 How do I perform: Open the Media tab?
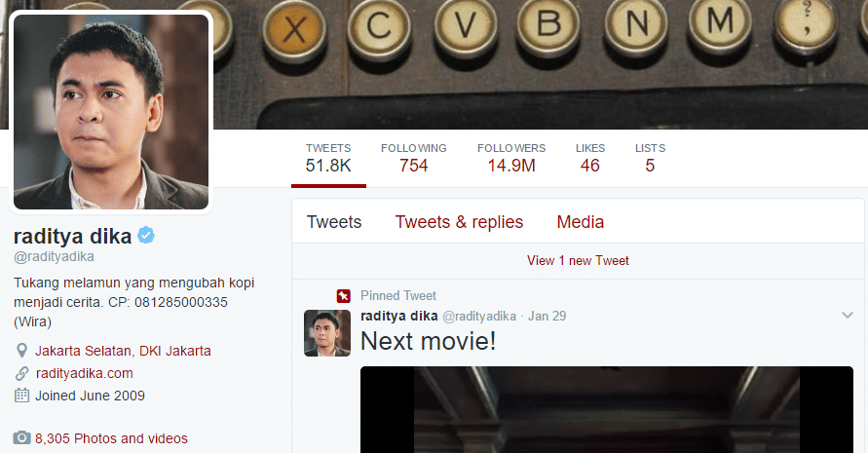click(580, 222)
